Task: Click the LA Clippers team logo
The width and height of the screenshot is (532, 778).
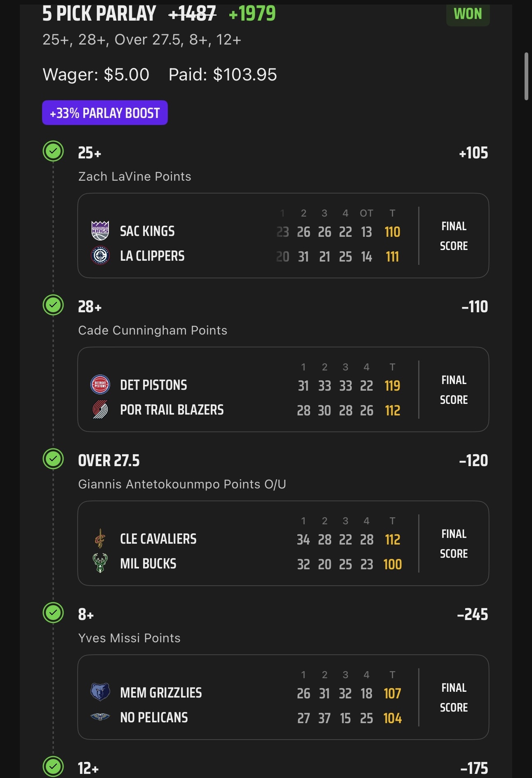Action: 100,256
